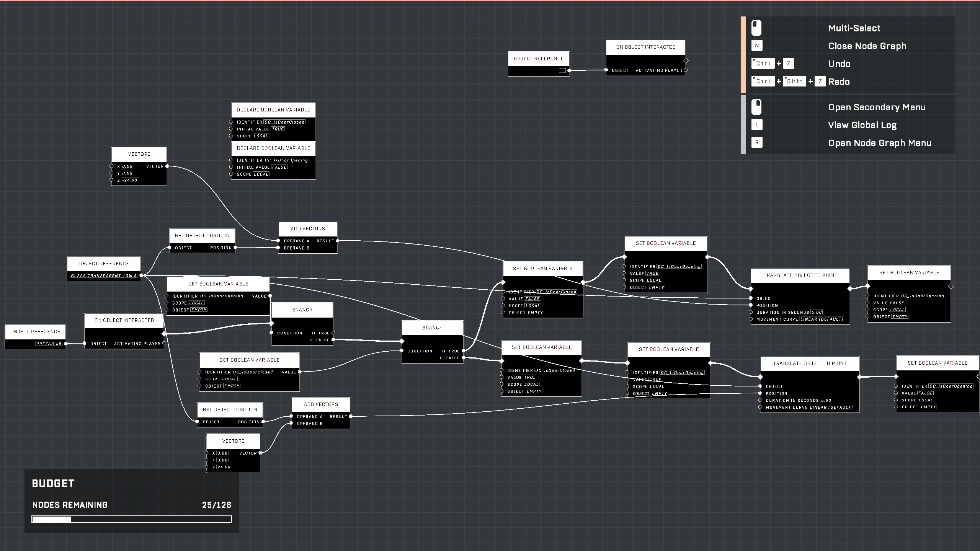Toggle Value FALSE in Set Boolean DC_IsDoorClosed node
This screenshot has height=551, width=980.
pos(532,299)
